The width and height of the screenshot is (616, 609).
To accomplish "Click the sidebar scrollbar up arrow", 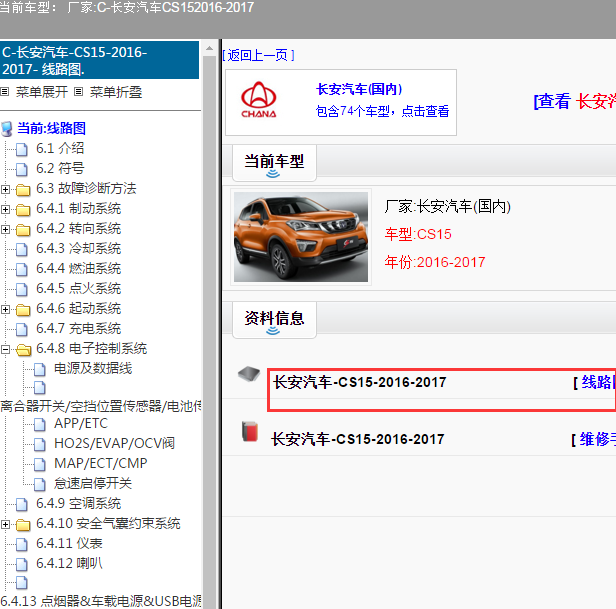I will click(x=209, y=49).
